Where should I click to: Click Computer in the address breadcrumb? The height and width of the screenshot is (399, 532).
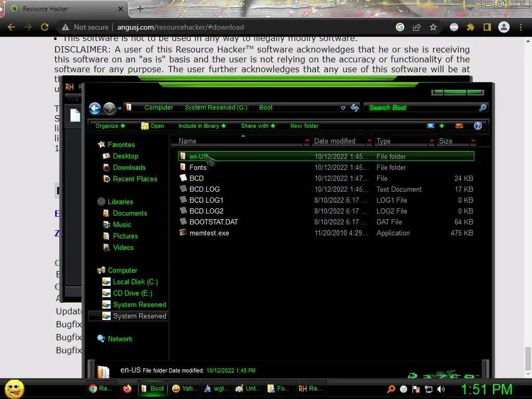tap(158, 107)
